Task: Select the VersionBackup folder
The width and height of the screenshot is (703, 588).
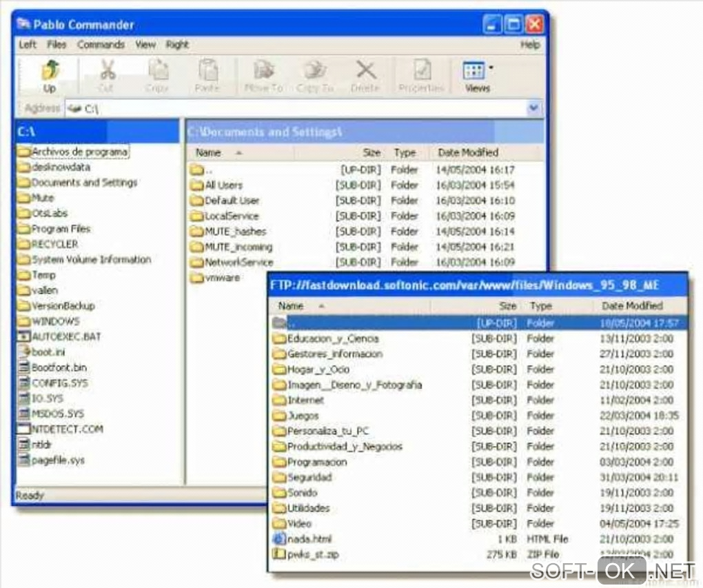Action: 57,306
